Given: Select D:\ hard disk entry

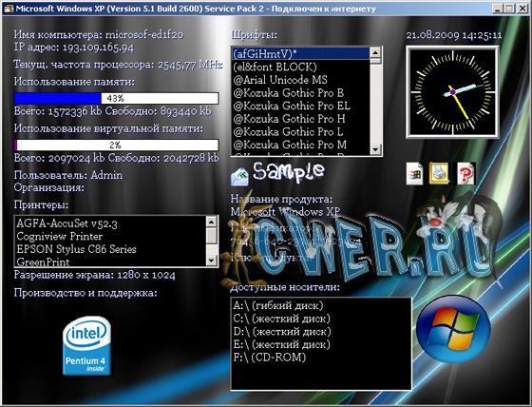Looking at the screenshot, I should coord(321,331).
